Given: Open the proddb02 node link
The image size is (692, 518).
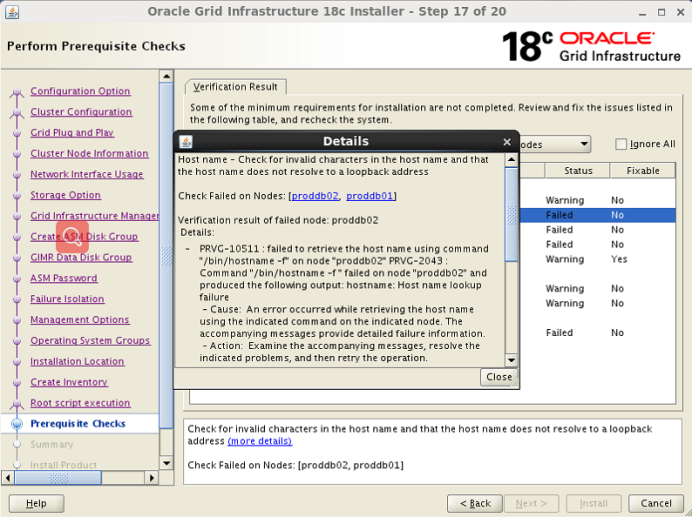Looking at the screenshot, I should [314, 196].
